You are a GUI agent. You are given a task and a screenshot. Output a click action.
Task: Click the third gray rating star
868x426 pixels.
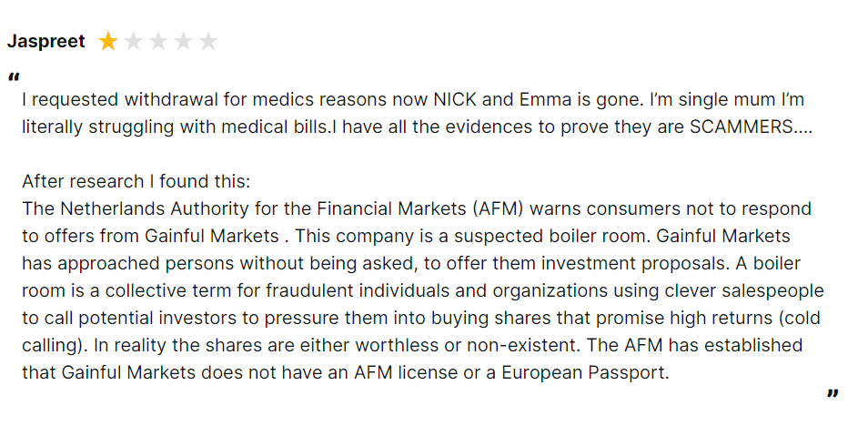pos(158,42)
